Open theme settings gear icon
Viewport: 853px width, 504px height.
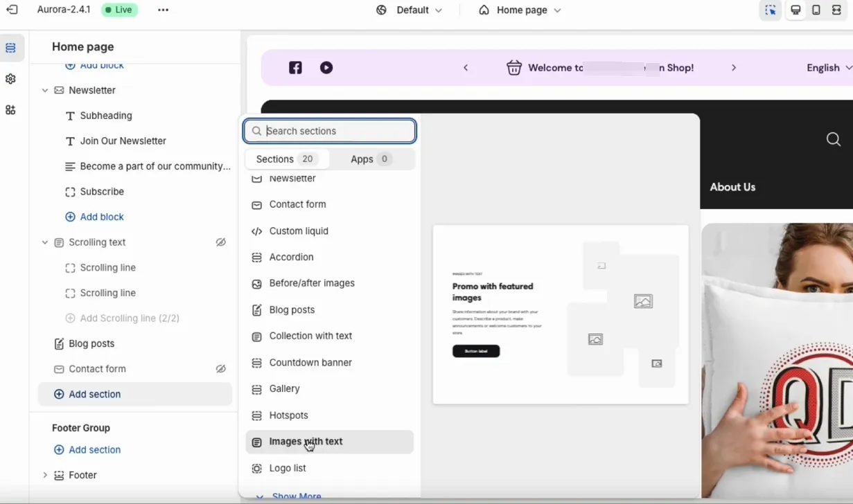point(10,79)
